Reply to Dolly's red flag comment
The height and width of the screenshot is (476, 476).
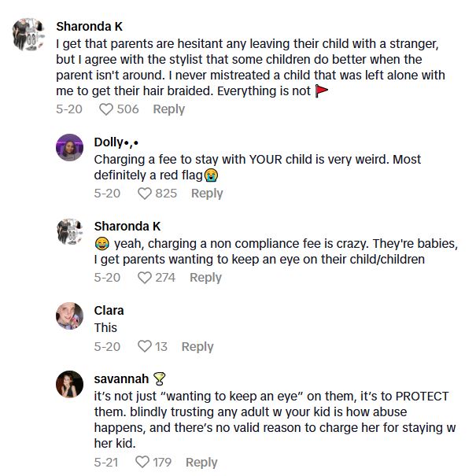tap(207, 194)
